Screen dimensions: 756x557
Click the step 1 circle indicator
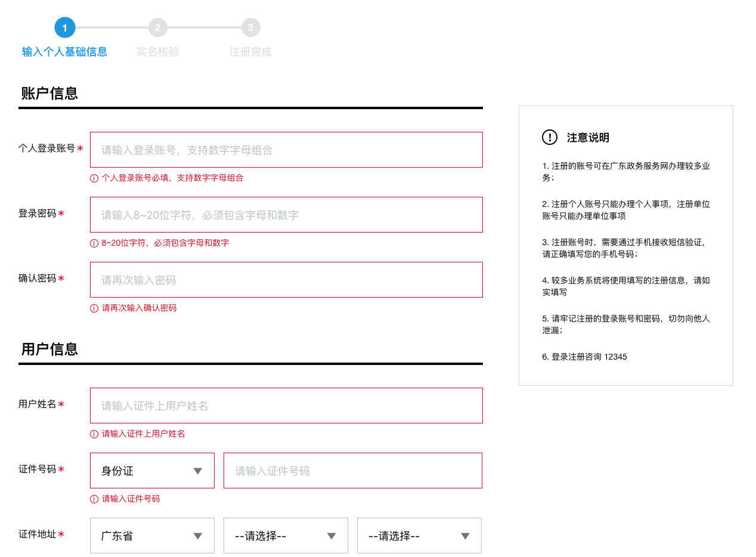64,27
